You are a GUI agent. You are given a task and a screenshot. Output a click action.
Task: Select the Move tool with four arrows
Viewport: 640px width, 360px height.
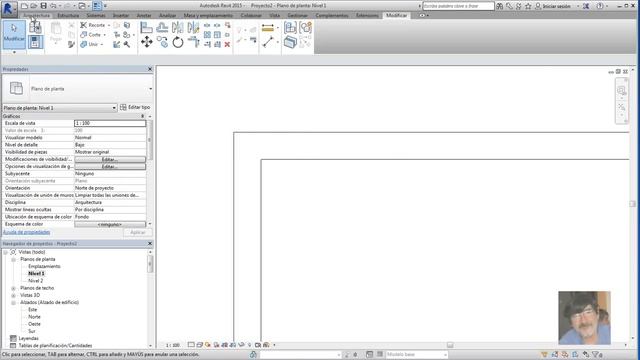click(x=147, y=42)
